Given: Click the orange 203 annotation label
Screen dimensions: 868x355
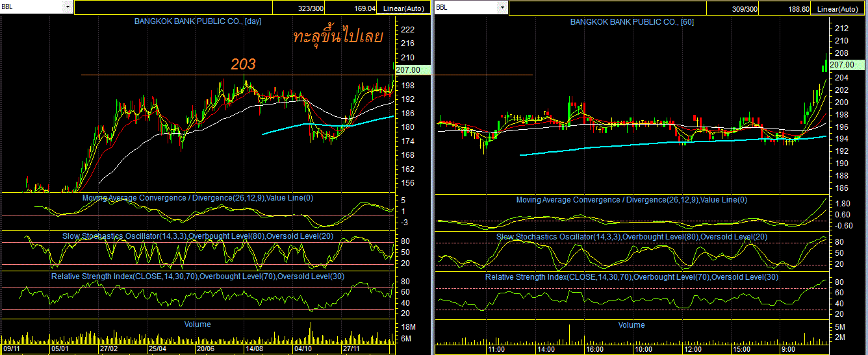Looking at the screenshot, I should 244,64.
